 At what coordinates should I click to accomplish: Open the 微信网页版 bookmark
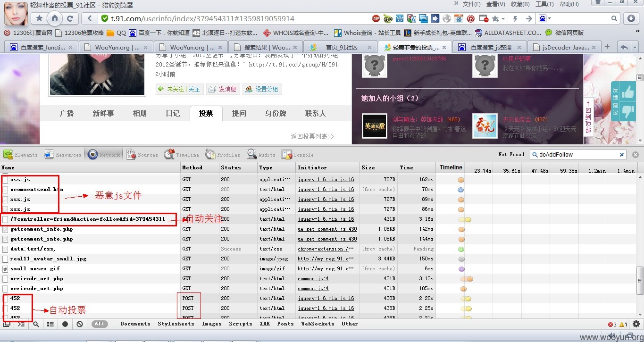564,33
